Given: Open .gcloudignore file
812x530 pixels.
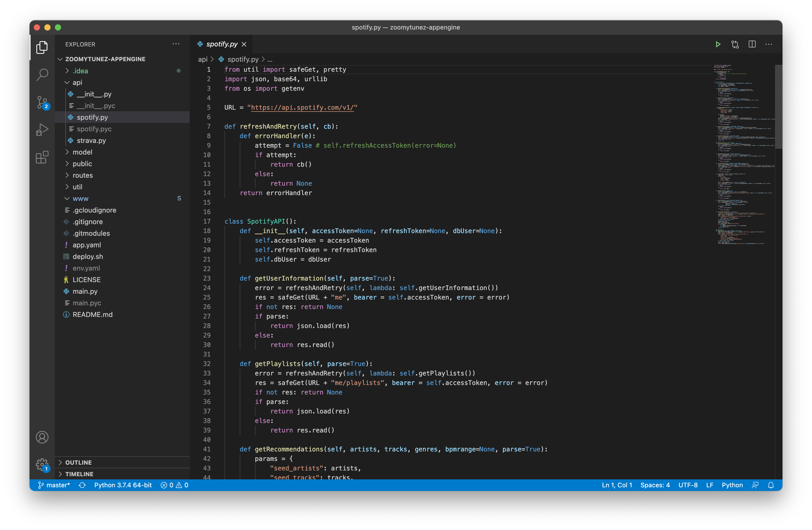Looking at the screenshot, I should [122, 210].
